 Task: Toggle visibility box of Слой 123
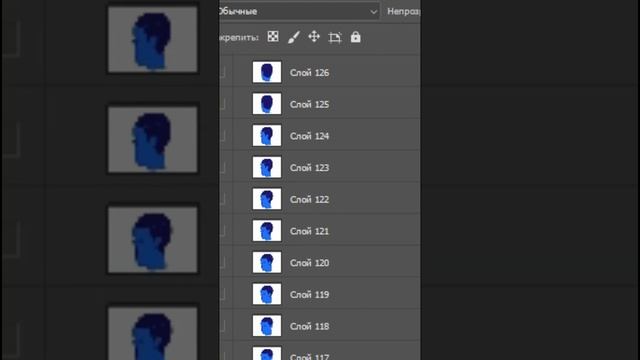(222, 168)
